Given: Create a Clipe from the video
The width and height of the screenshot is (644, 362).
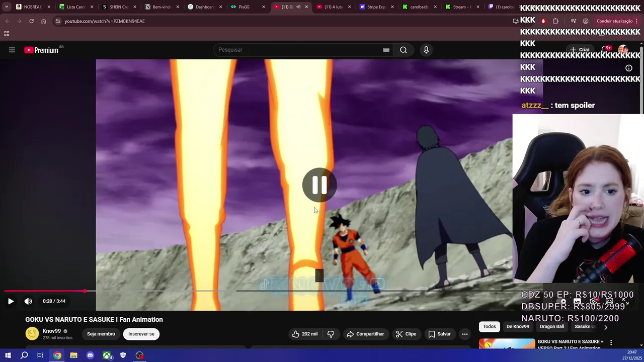Looking at the screenshot, I should (406, 334).
